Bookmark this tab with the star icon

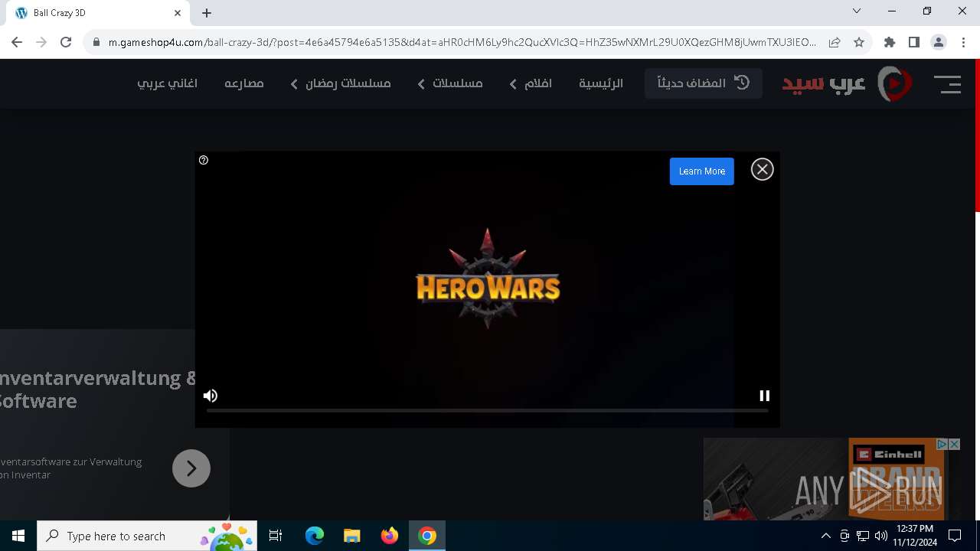pyautogui.click(x=859, y=43)
